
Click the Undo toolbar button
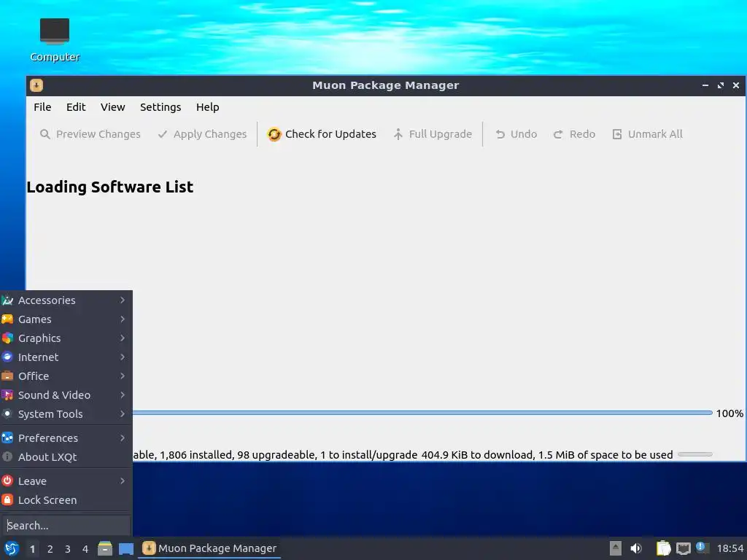[x=516, y=134]
